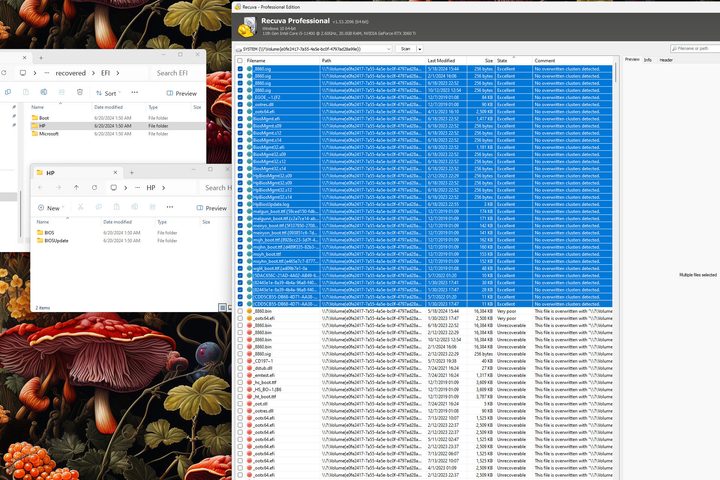Open See more (…) in HP window toolbar
The image size is (720, 480).
coord(170,207)
